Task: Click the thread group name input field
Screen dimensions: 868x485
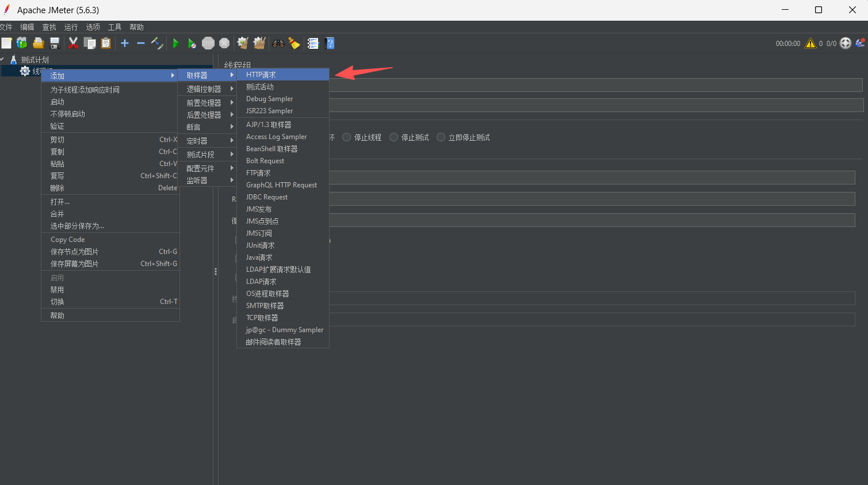Action: pos(595,85)
